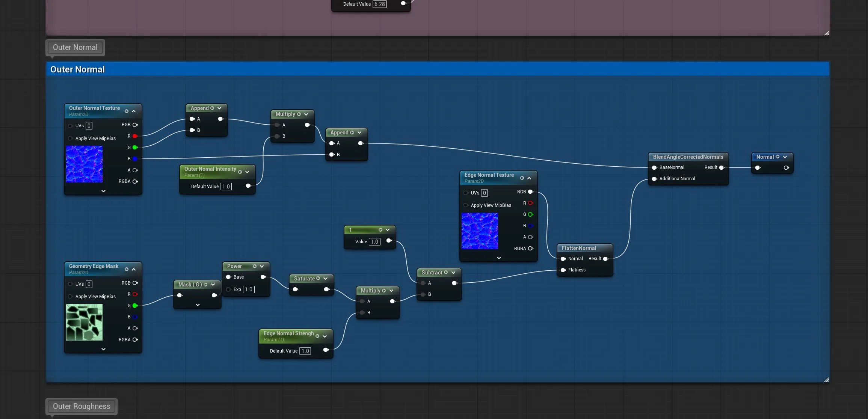The width and height of the screenshot is (868, 419).
Task: Toggle Apply View MipBias on Edge Normal Texture
Action: pyautogui.click(x=466, y=205)
